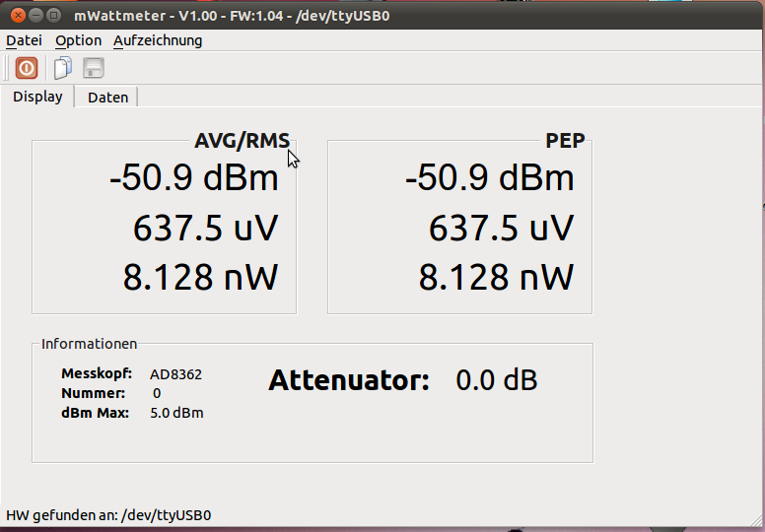Click the Messkopf AD8362 label

pos(175,374)
